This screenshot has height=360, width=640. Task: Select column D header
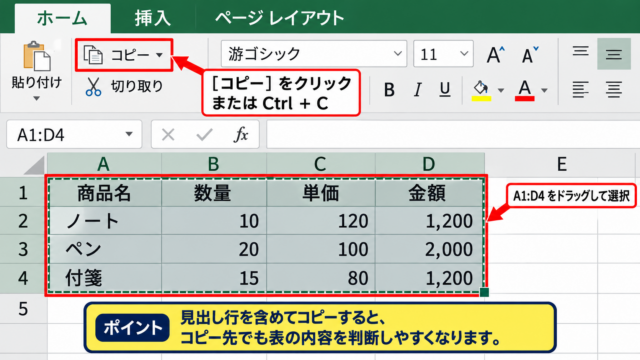pos(430,164)
